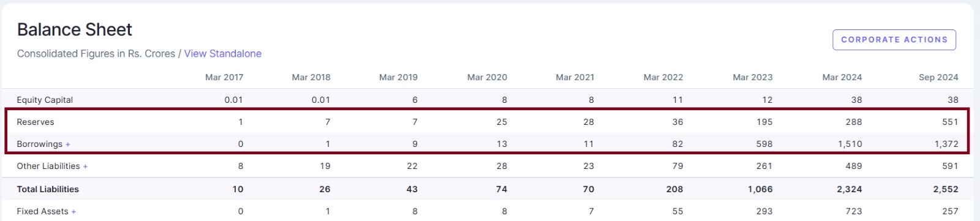The image size is (980, 221).
Task: Click the Equity Capital row label
Action: click(x=45, y=100)
